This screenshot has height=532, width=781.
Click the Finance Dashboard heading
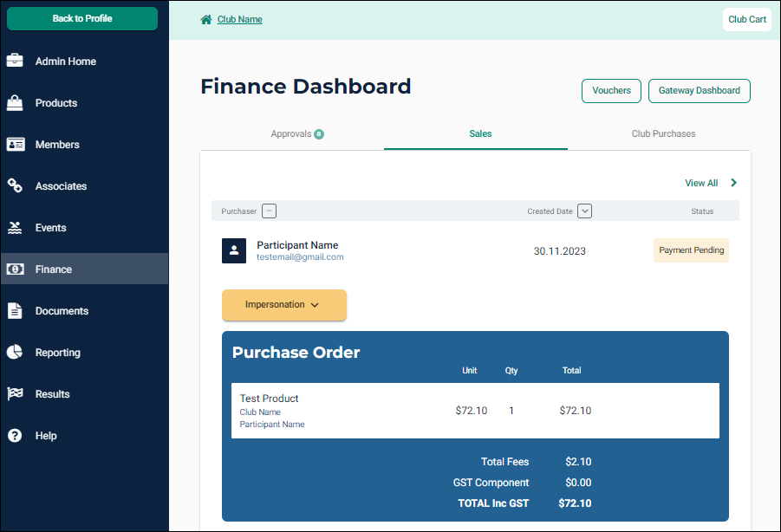pyautogui.click(x=306, y=86)
